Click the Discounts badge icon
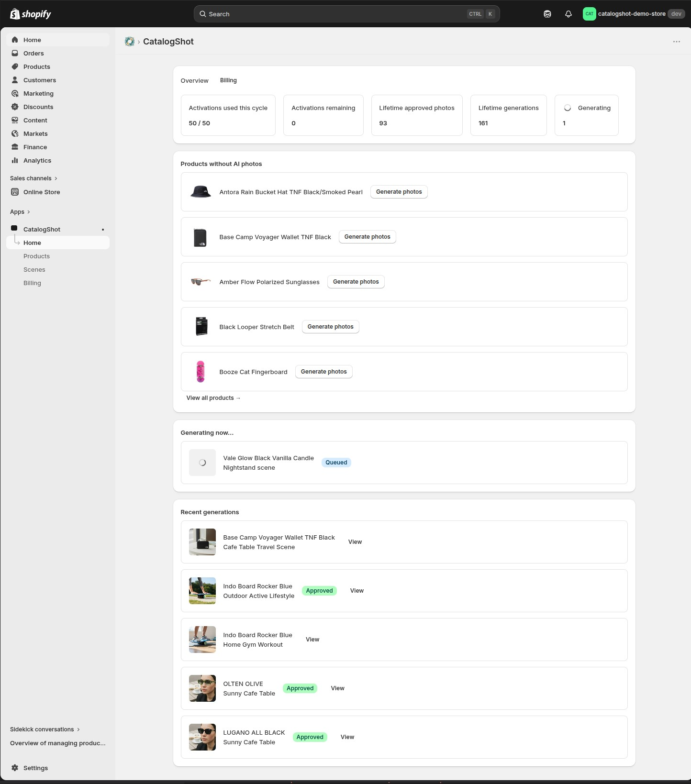Screen dimensions: 691x784 click(x=15, y=107)
